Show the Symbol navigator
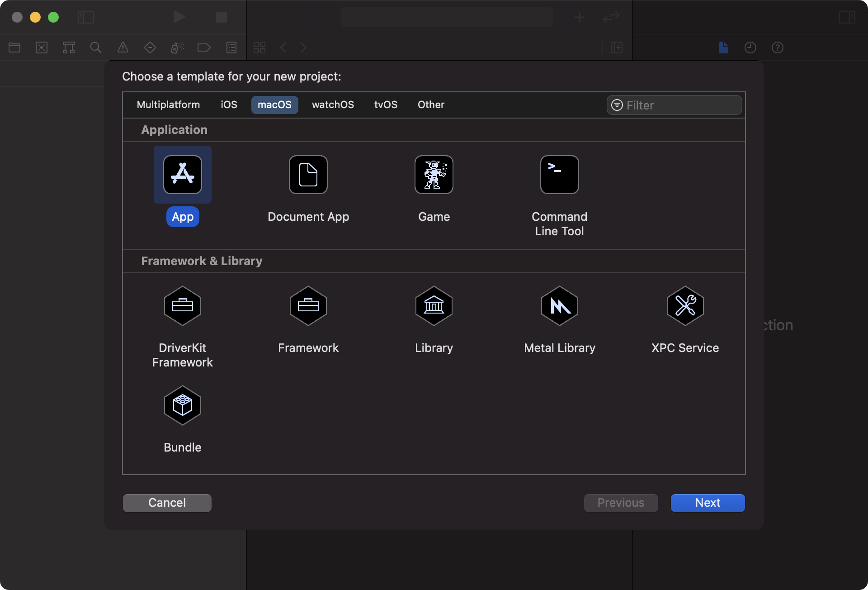 [69, 48]
